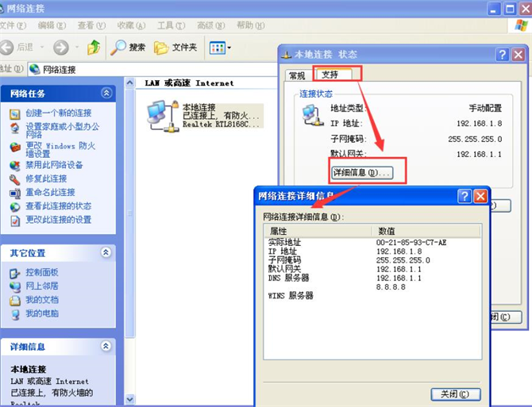Close the 本地连接 状态 dialog
This screenshot has width=532, height=407.
[x=519, y=54]
